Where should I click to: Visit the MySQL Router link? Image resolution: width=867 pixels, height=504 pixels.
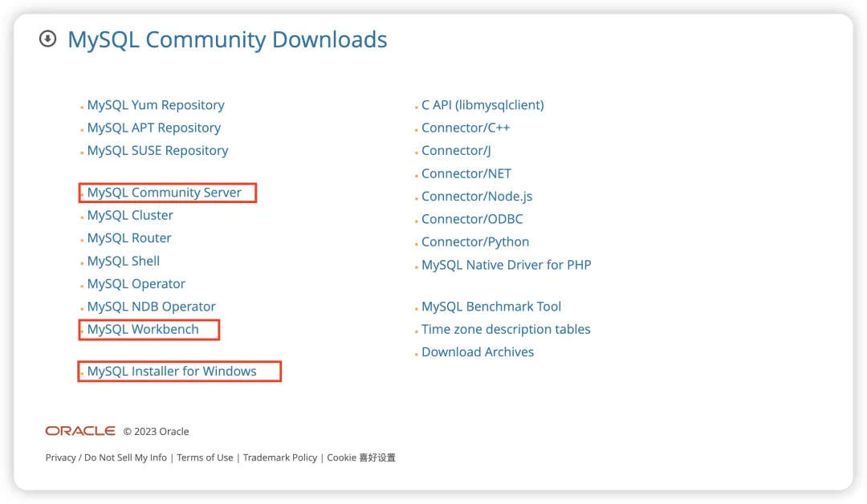129,238
